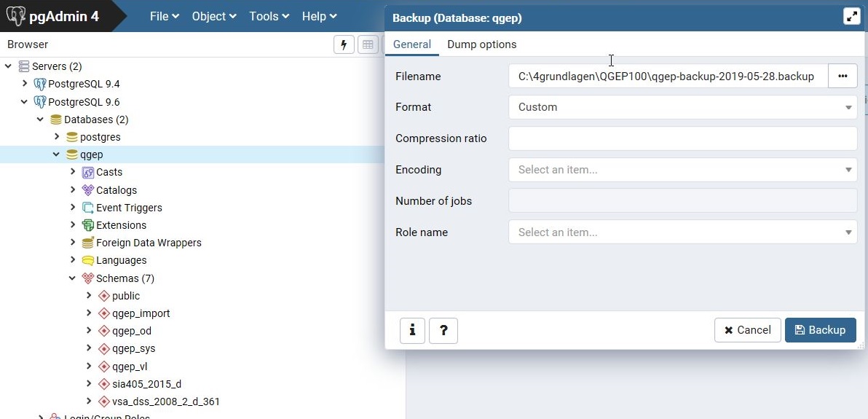The image size is (868, 419).
Task: Open the Encoding dropdown
Action: [x=682, y=170]
